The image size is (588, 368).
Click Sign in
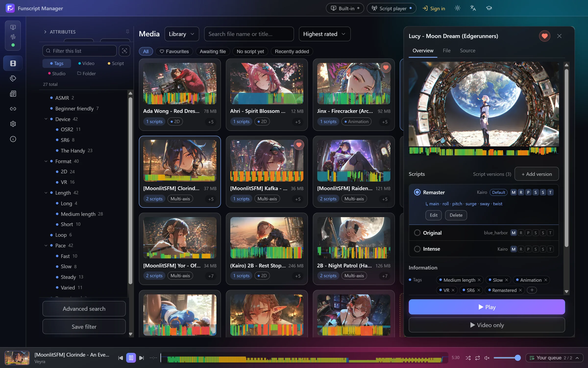434,8
